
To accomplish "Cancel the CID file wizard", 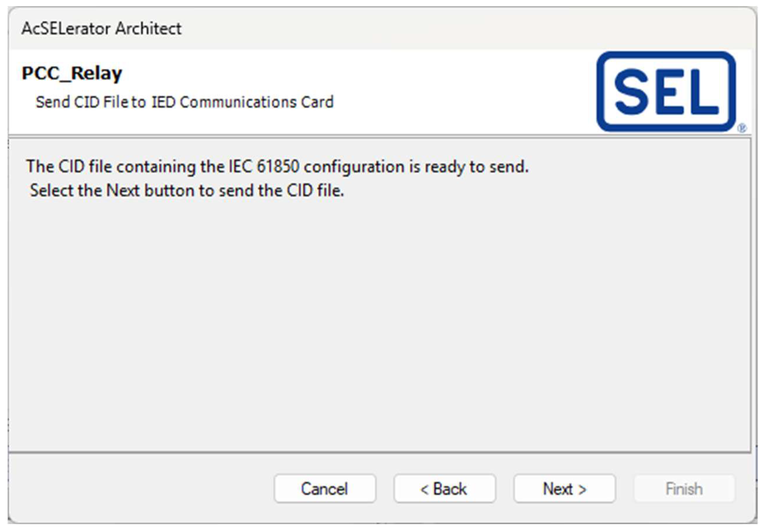I will point(325,489).
